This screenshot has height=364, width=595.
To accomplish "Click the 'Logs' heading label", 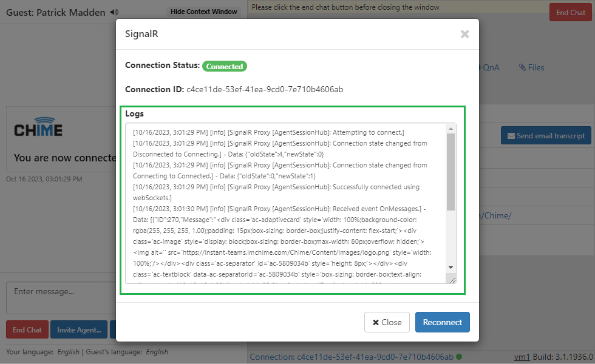I will click(134, 114).
